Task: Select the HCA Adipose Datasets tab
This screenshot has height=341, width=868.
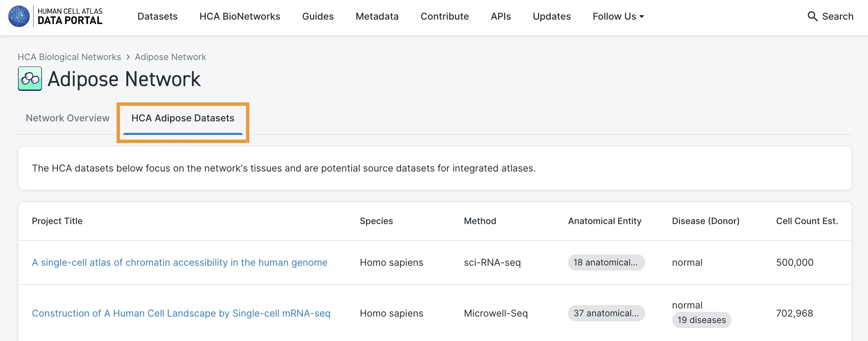Action: [183, 118]
